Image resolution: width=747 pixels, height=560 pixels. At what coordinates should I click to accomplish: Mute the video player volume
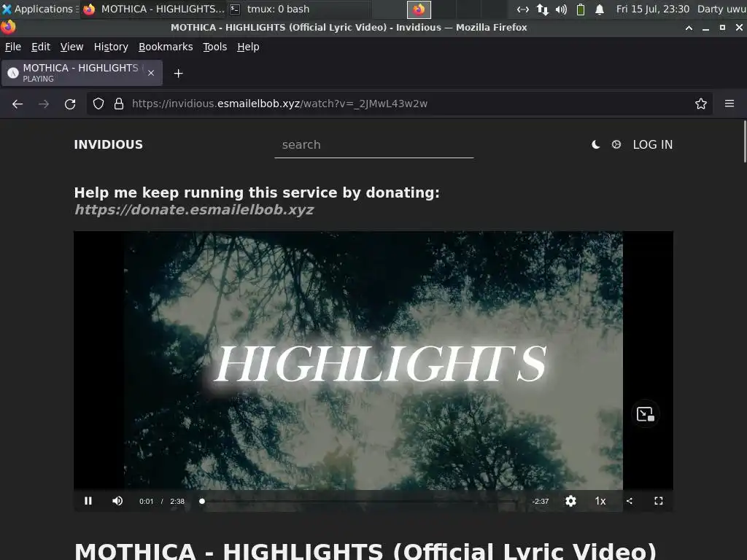pyautogui.click(x=117, y=501)
